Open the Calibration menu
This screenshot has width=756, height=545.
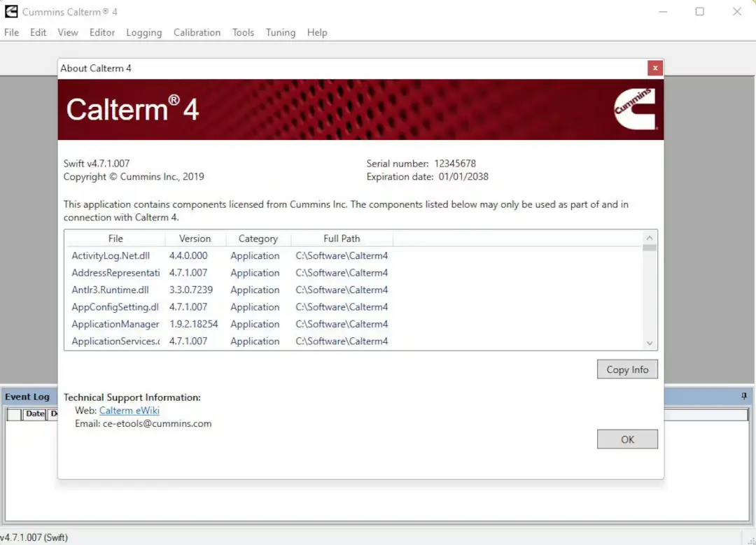(197, 32)
